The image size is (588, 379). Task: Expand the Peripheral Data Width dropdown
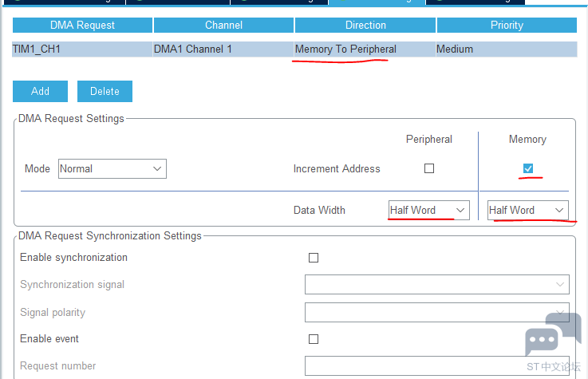pos(428,210)
